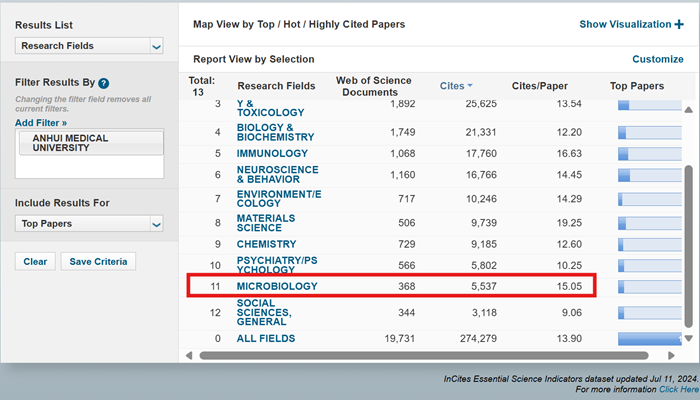Open the BIOLOGY & BIOCHEMISTRY field link
The image size is (700, 400).
click(275, 132)
